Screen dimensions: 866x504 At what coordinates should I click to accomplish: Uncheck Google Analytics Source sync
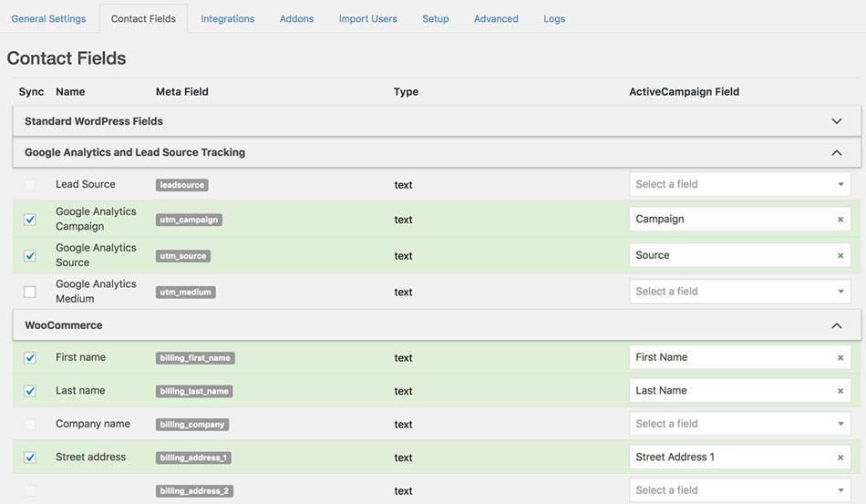[x=30, y=255]
